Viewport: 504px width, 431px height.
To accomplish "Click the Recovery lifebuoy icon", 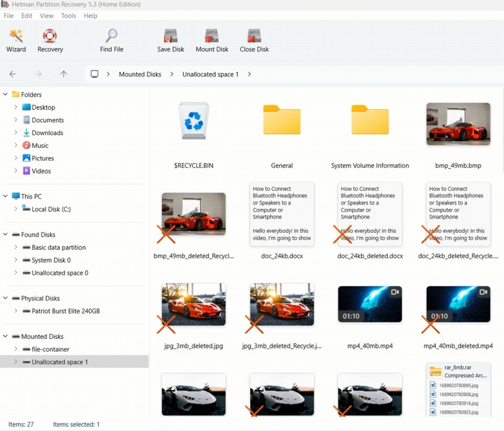I will pyautogui.click(x=50, y=36).
